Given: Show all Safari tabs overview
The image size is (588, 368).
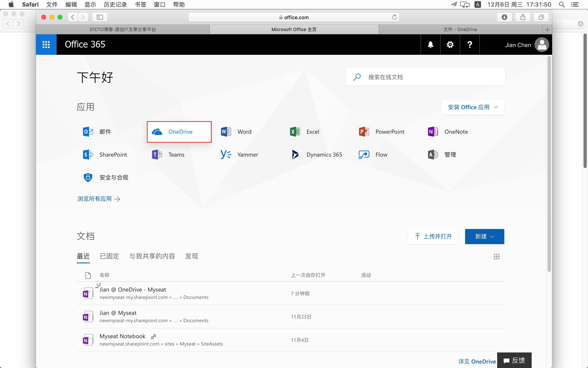Looking at the screenshot, I should click(541, 17).
